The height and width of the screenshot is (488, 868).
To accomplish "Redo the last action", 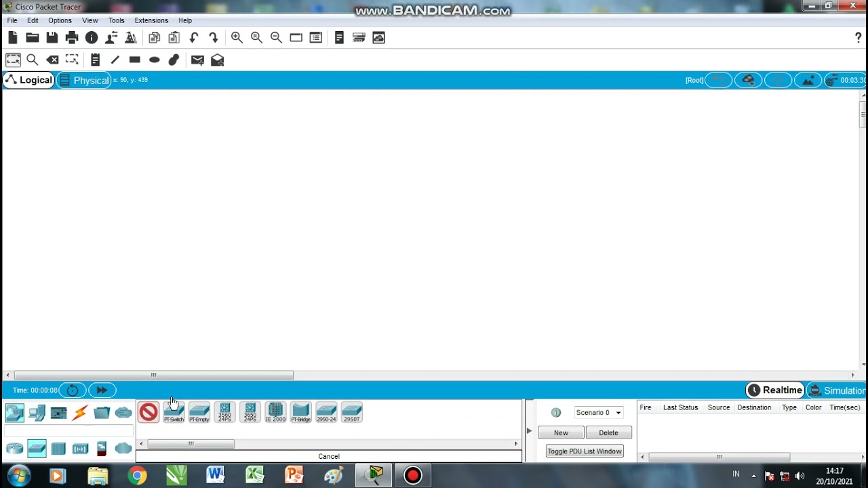I will (x=214, y=38).
